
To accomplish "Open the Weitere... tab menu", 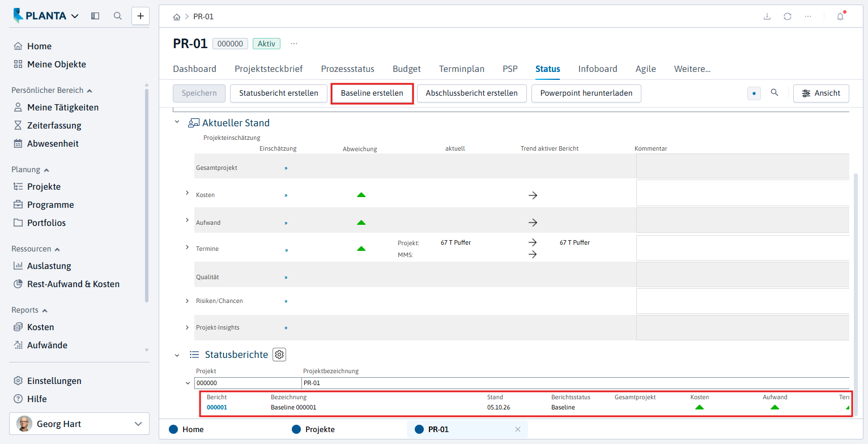I will (x=692, y=69).
